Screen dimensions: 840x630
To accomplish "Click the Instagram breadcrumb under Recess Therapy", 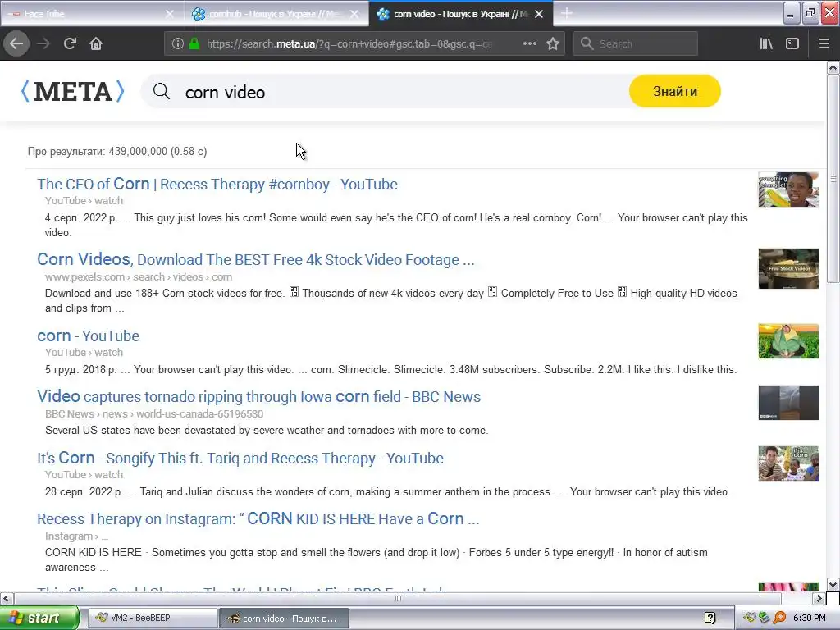I will pos(76,536).
